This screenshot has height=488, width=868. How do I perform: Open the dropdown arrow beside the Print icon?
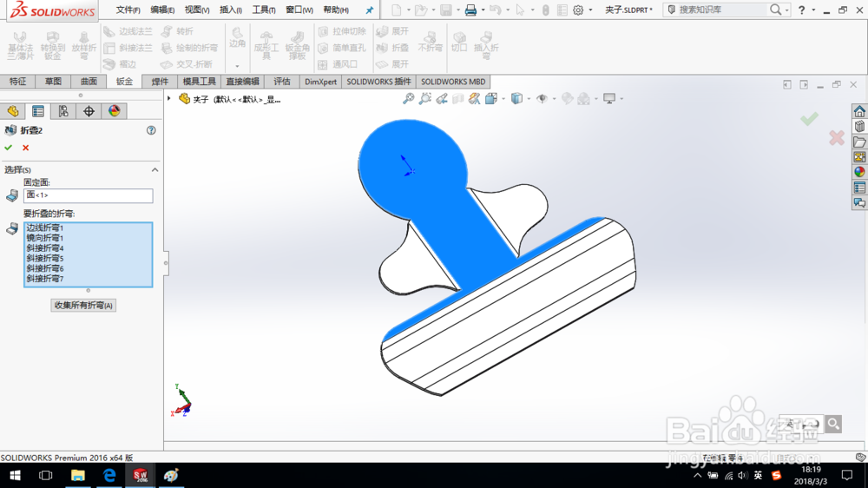click(x=483, y=10)
